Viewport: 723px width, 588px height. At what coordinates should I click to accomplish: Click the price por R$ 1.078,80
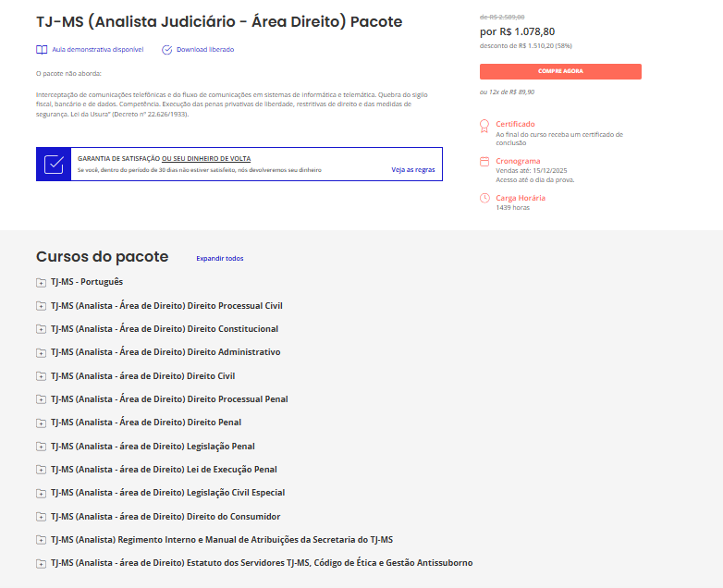(x=517, y=31)
